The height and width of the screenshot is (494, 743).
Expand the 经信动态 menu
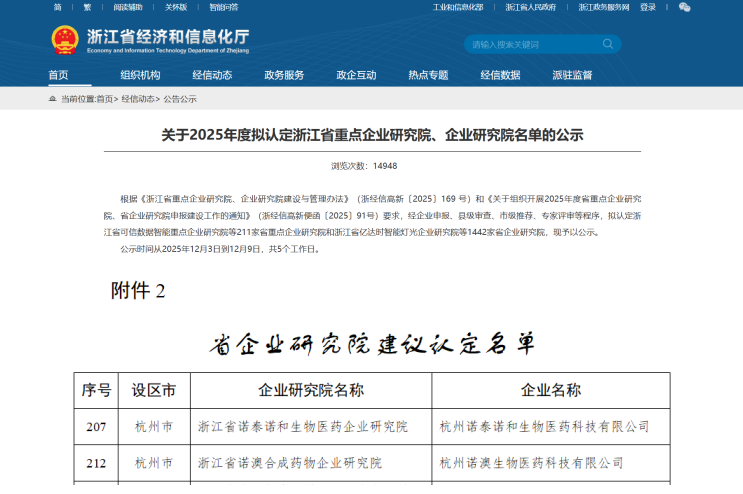[212, 75]
